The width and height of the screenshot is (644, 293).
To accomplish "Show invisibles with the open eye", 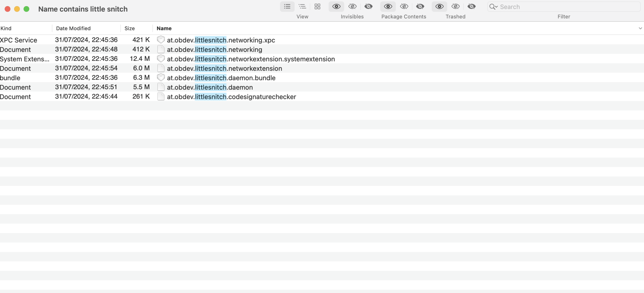I will [336, 6].
